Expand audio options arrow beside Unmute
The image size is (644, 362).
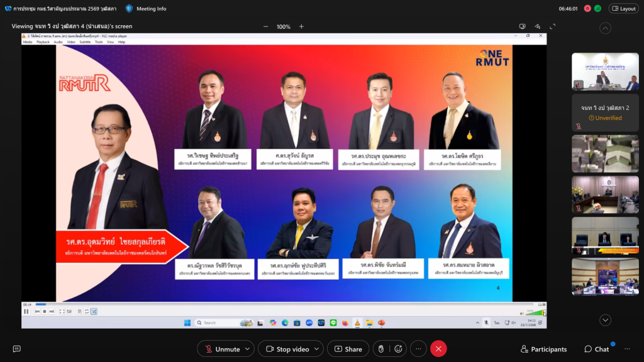pos(248,349)
